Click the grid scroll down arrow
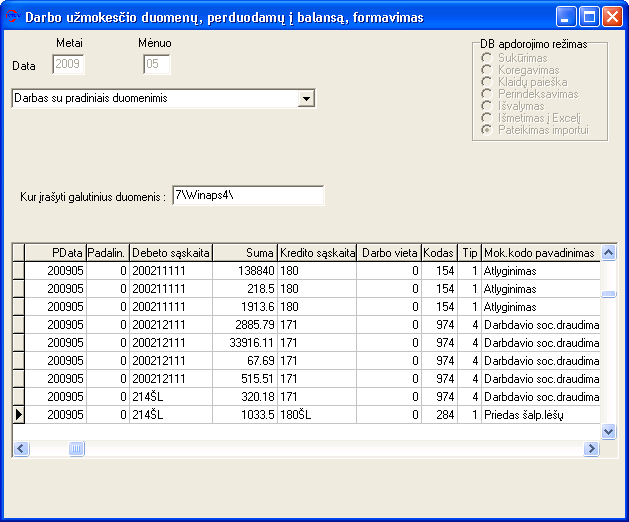 tap(609, 431)
